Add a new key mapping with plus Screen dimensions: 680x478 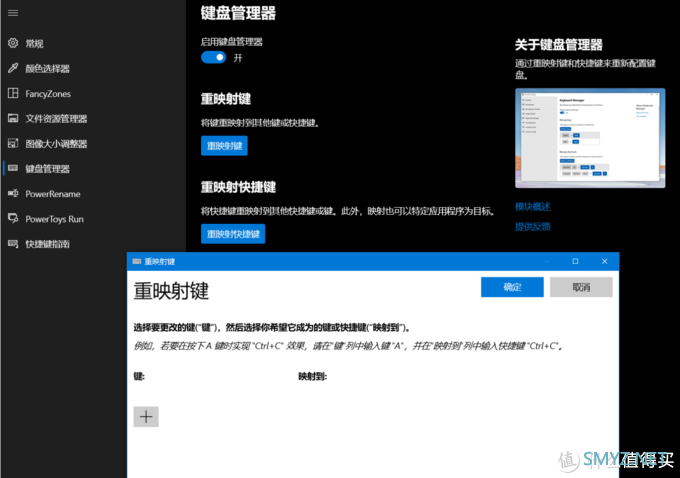[146, 417]
